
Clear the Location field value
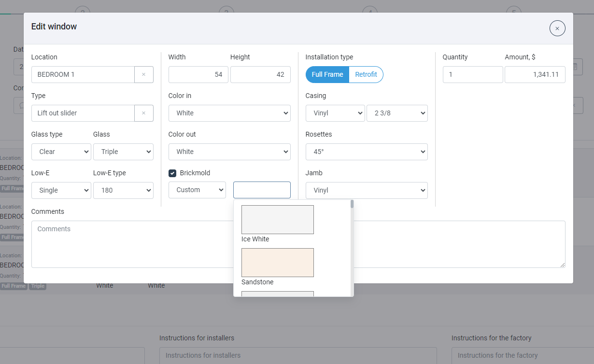[x=144, y=74]
